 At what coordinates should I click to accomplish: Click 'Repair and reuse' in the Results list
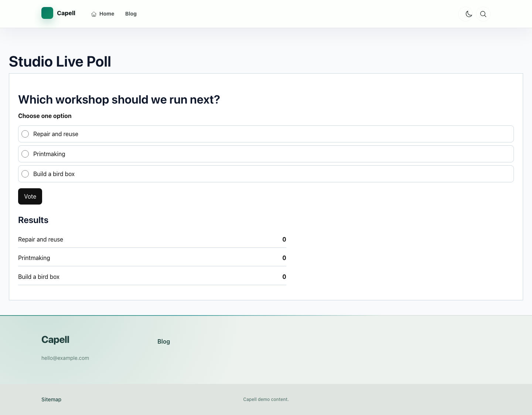(41, 239)
